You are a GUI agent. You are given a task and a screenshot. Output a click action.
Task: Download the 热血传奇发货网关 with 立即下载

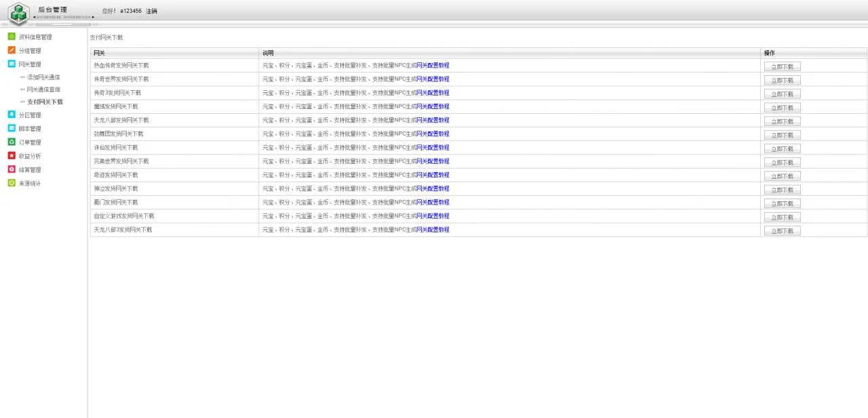click(782, 66)
